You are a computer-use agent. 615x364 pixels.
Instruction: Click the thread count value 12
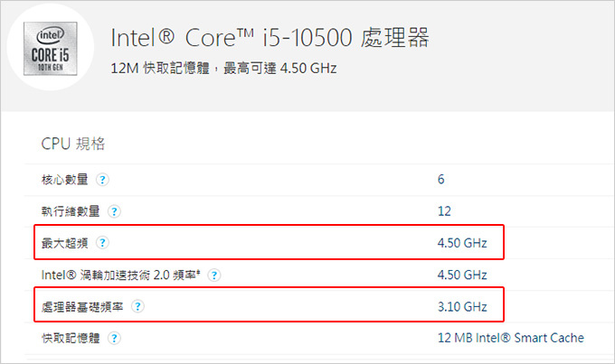click(444, 211)
